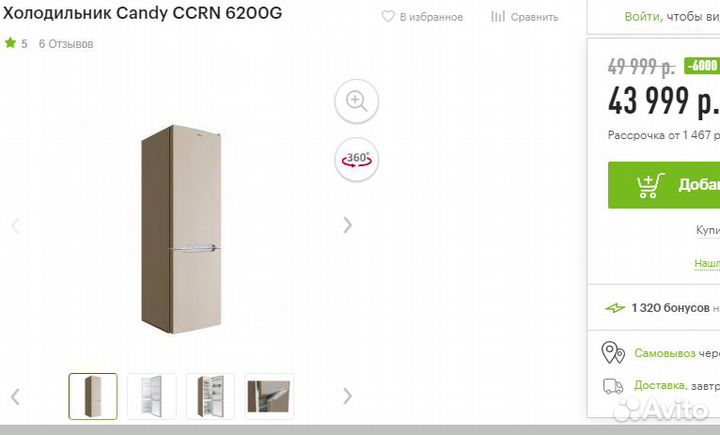Click the shopping cart icon on the green button
720x435 pixels.
tap(650, 185)
